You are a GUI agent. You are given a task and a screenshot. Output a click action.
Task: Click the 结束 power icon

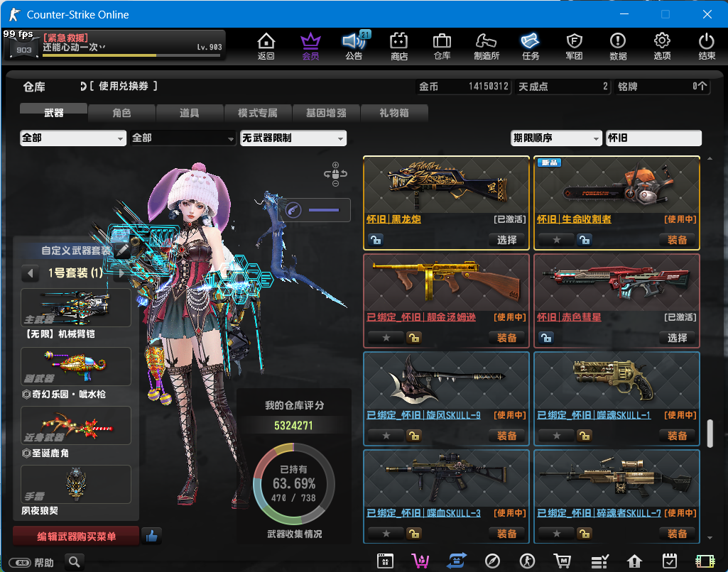[706, 46]
